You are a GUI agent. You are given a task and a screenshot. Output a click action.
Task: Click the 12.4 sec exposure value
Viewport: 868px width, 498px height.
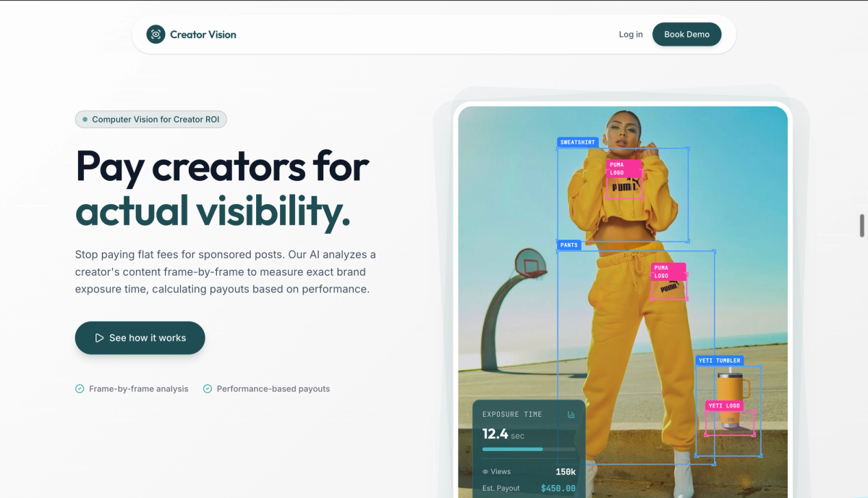[x=503, y=434]
